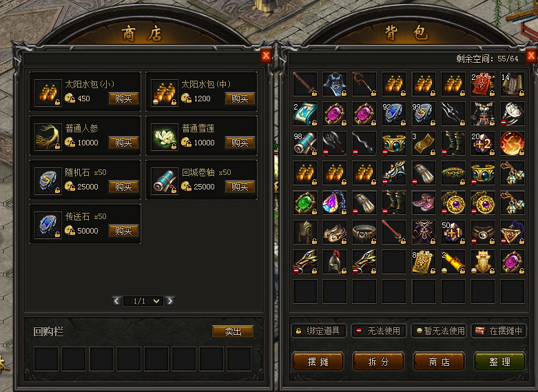
Task: Select the 传送石 teleport stone icon in shop
Action: [48, 225]
